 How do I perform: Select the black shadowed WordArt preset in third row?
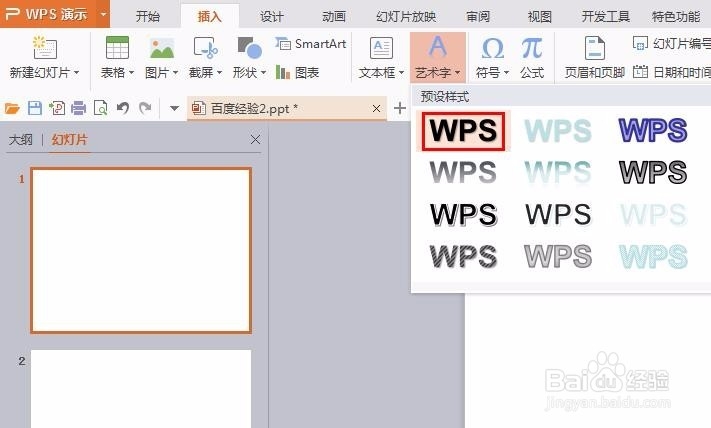click(463, 214)
